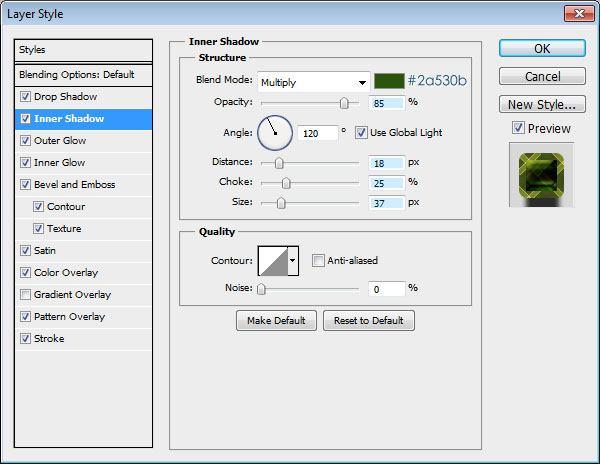
Task: Click the angle dial control
Action: (x=274, y=131)
